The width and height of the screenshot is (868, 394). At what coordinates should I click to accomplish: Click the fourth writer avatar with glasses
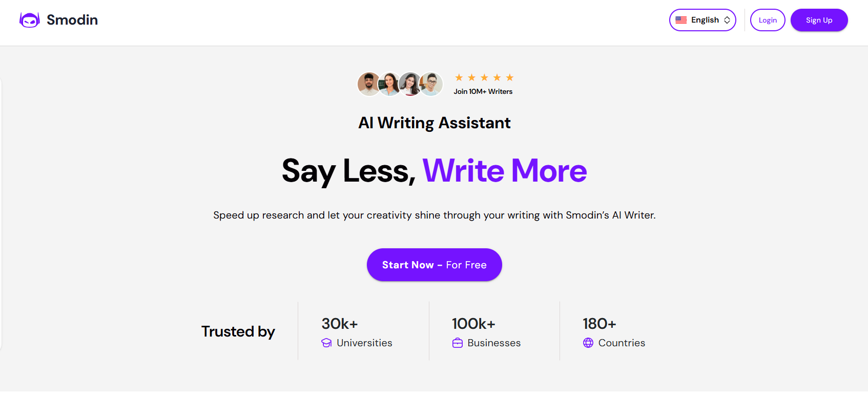(431, 84)
